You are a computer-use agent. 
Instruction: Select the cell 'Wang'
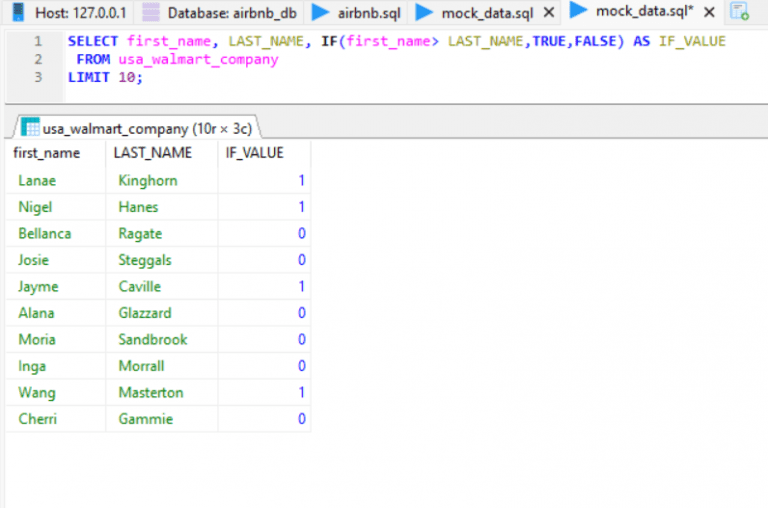[x=55, y=392]
